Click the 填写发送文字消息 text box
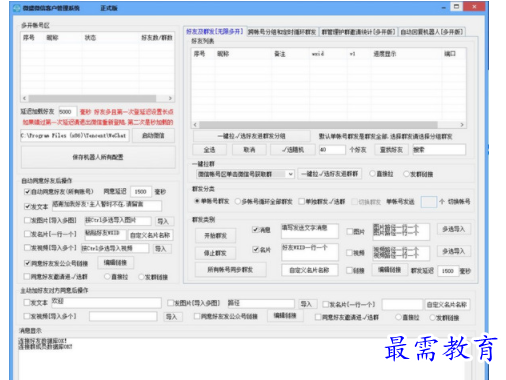 (310, 231)
